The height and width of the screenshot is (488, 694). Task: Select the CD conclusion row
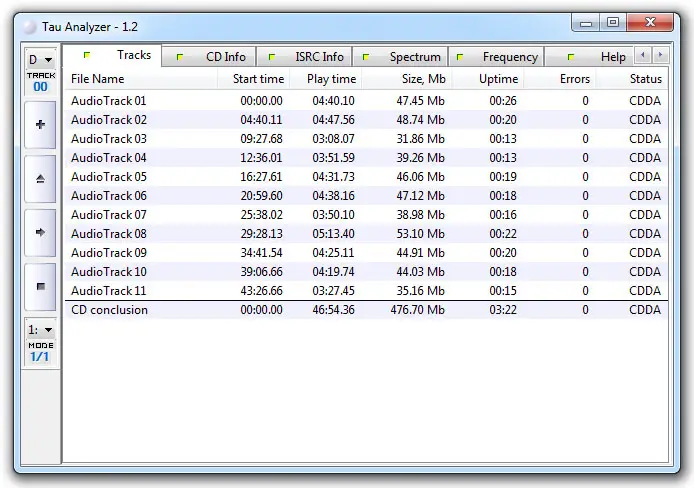366,310
